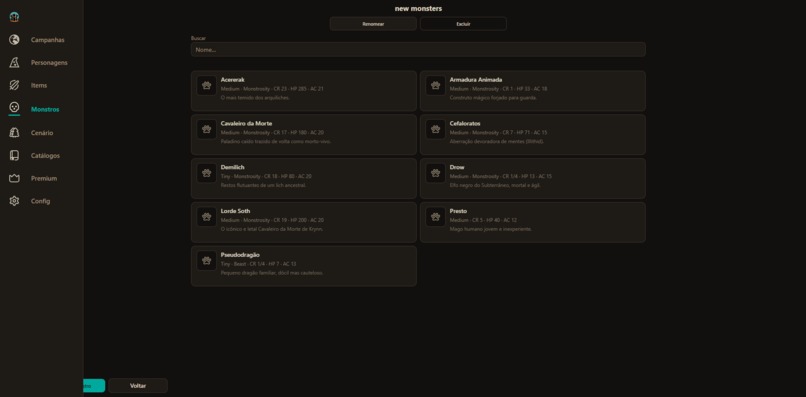Open Catálogos book icon

[14, 155]
